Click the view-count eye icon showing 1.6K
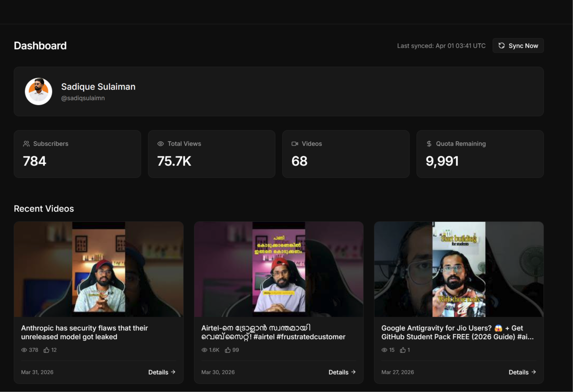Screen dimensions: 573x392 pos(204,350)
